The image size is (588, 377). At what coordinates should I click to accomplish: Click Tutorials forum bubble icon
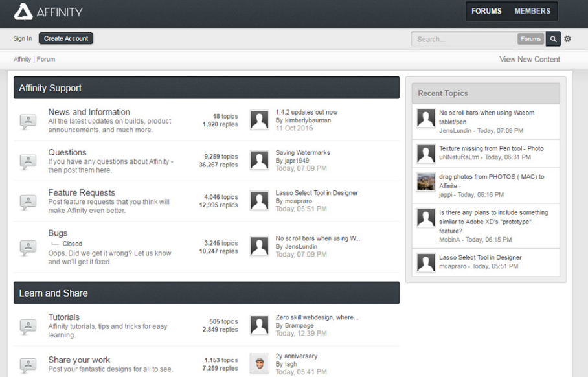pyautogui.click(x=28, y=326)
